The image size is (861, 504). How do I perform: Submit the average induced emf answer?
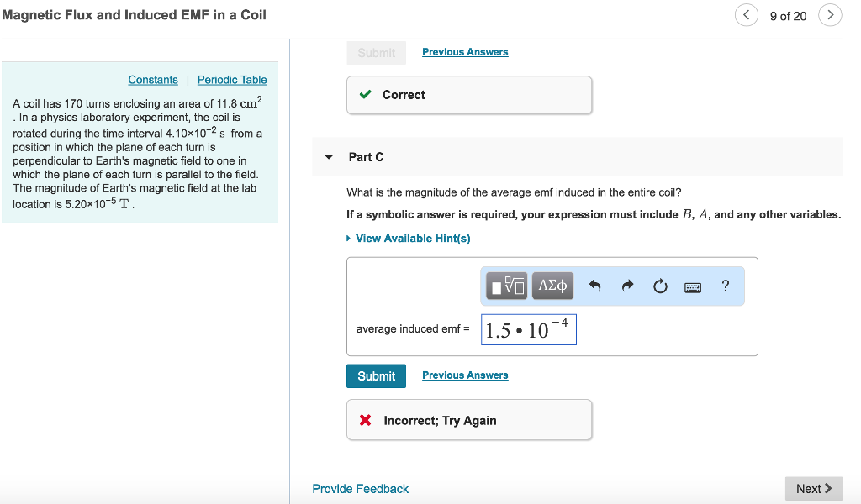pyautogui.click(x=376, y=375)
